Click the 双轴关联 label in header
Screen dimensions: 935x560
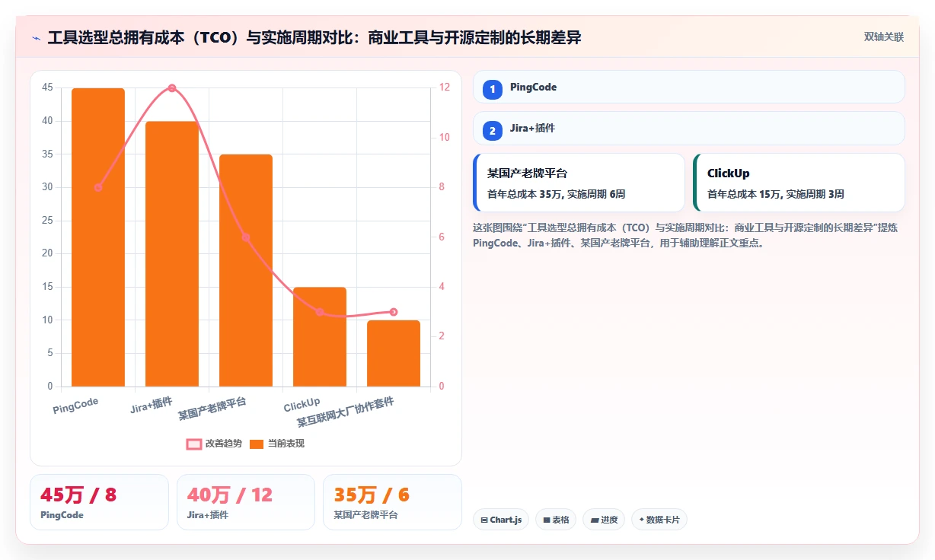[884, 37]
